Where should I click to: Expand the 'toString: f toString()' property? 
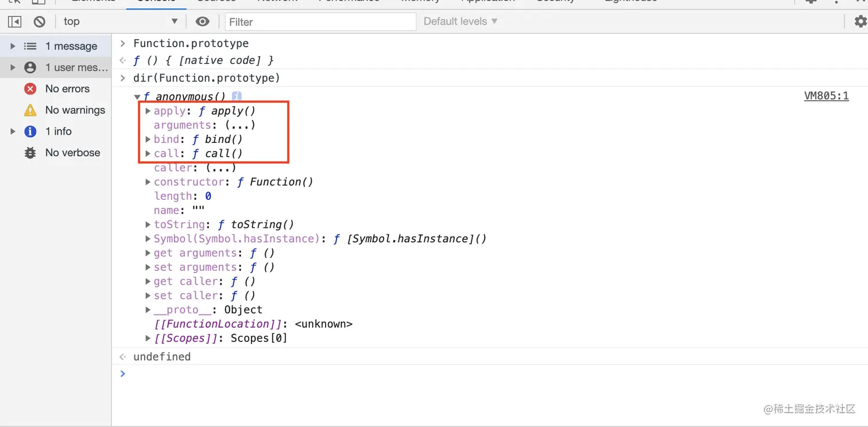tap(148, 224)
